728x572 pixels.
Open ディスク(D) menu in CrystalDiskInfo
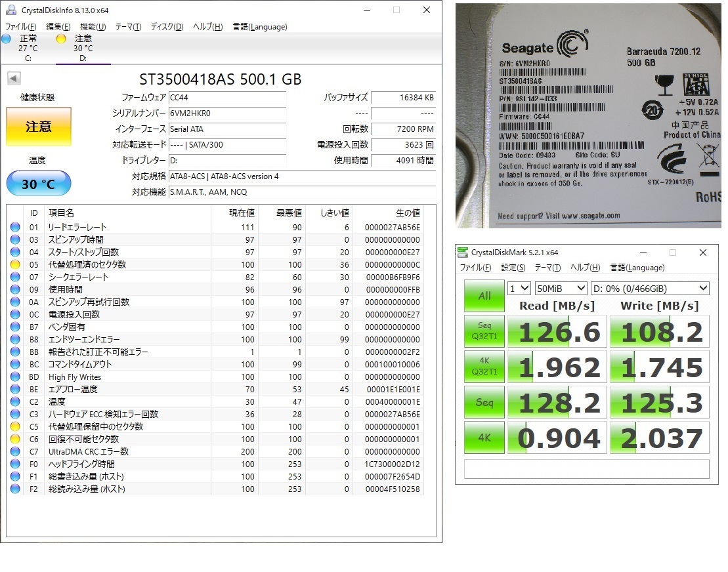point(167,26)
